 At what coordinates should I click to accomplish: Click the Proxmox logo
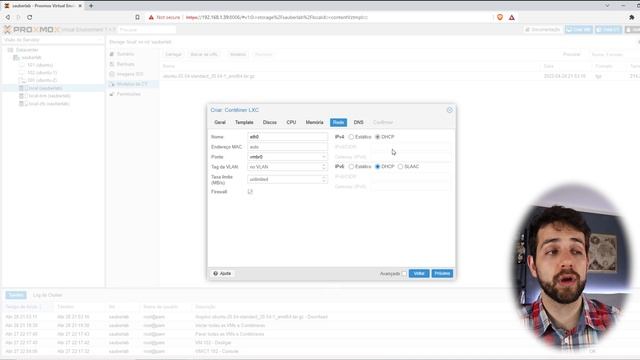click(32, 29)
